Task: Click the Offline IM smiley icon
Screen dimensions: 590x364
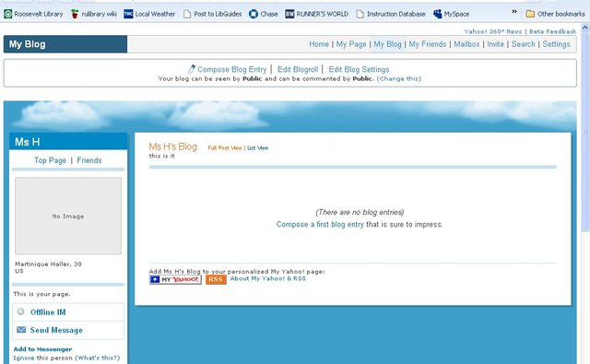Action: [20, 311]
